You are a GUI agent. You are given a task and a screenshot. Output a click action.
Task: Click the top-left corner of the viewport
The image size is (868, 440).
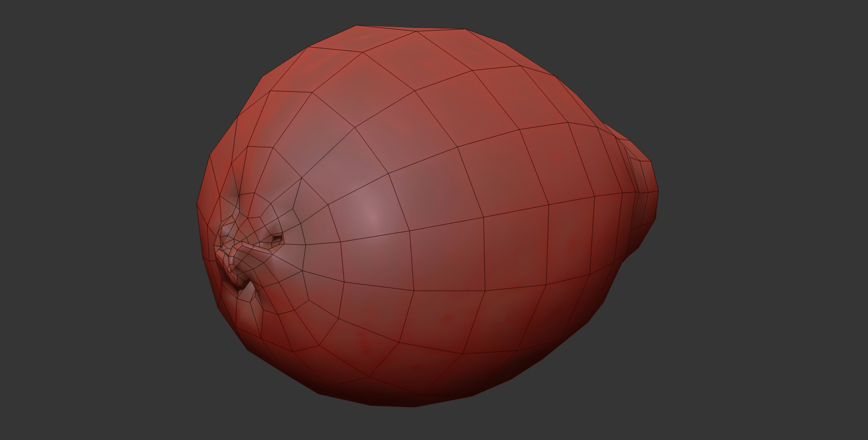tap(2, 2)
